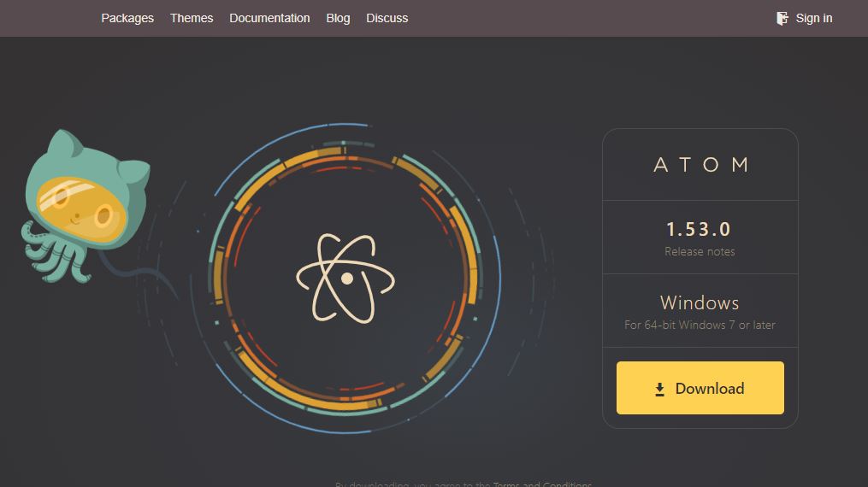Open the Documentation link
This screenshot has width=868, height=487.
[x=269, y=18]
